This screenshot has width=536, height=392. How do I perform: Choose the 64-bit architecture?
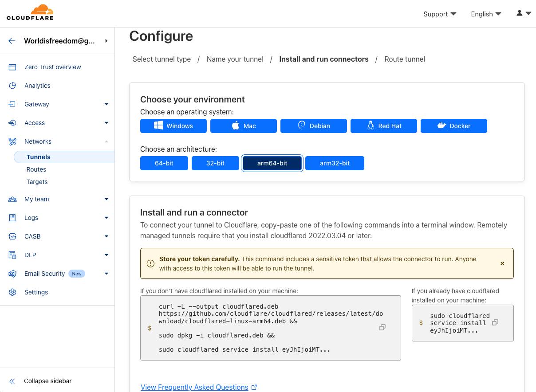click(x=164, y=163)
